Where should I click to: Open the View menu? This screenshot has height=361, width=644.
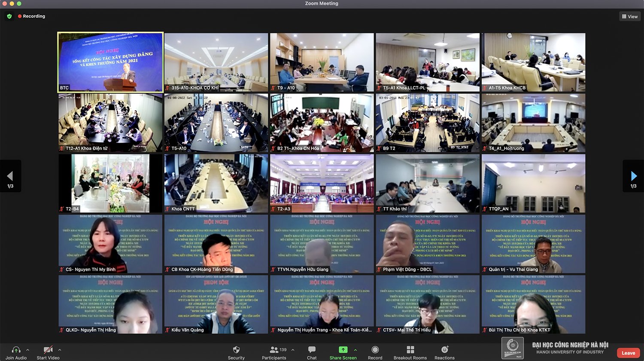(629, 16)
